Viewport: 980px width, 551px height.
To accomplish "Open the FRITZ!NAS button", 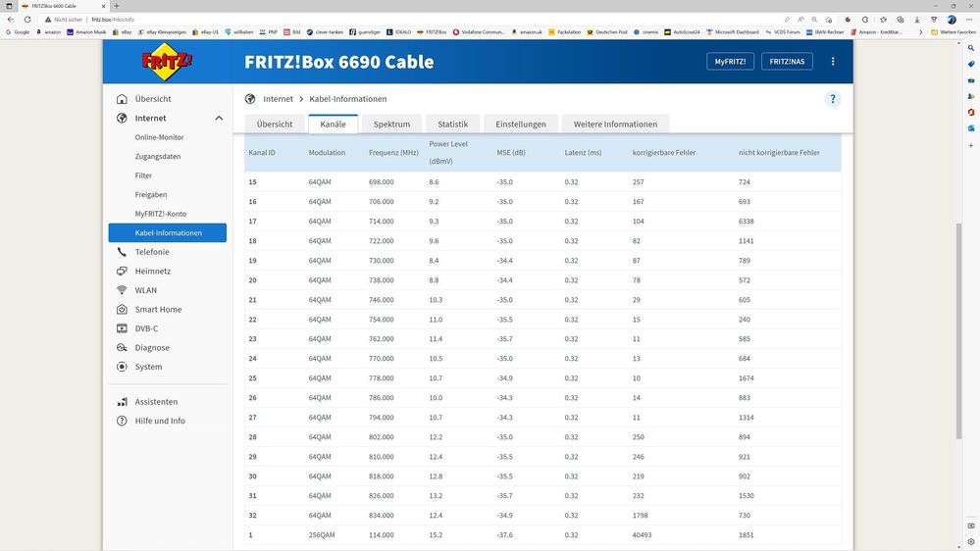I will (x=787, y=61).
